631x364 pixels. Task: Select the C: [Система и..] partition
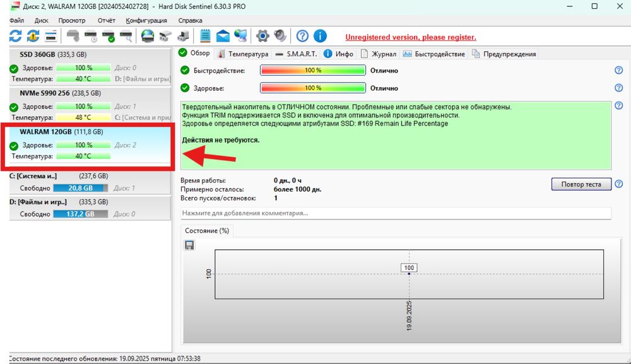click(x=90, y=182)
